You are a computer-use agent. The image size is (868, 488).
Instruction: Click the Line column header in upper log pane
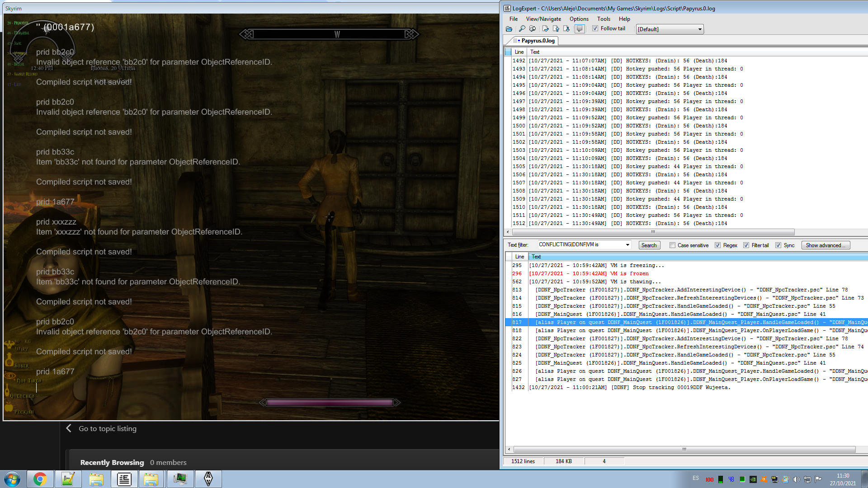click(519, 52)
